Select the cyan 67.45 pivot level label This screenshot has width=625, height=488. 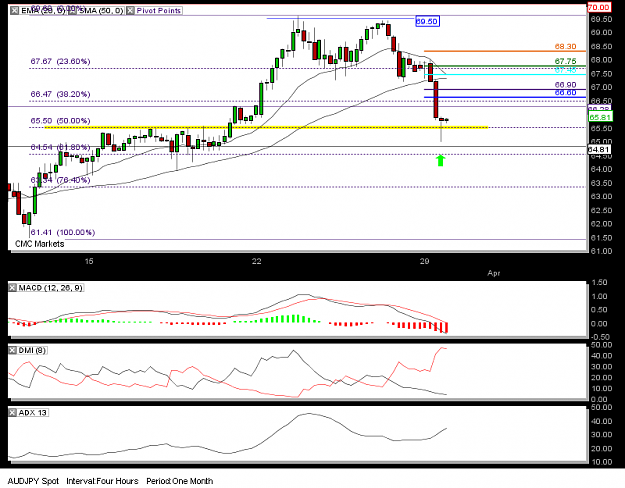[565, 70]
